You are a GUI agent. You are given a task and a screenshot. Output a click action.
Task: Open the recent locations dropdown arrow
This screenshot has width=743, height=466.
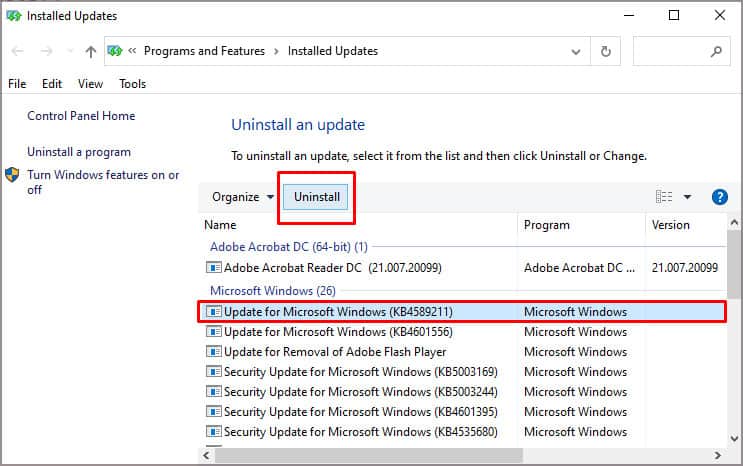(x=70, y=51)
